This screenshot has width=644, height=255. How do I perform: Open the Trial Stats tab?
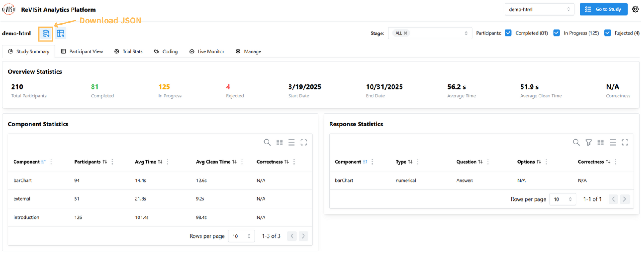tap(128, 51)
